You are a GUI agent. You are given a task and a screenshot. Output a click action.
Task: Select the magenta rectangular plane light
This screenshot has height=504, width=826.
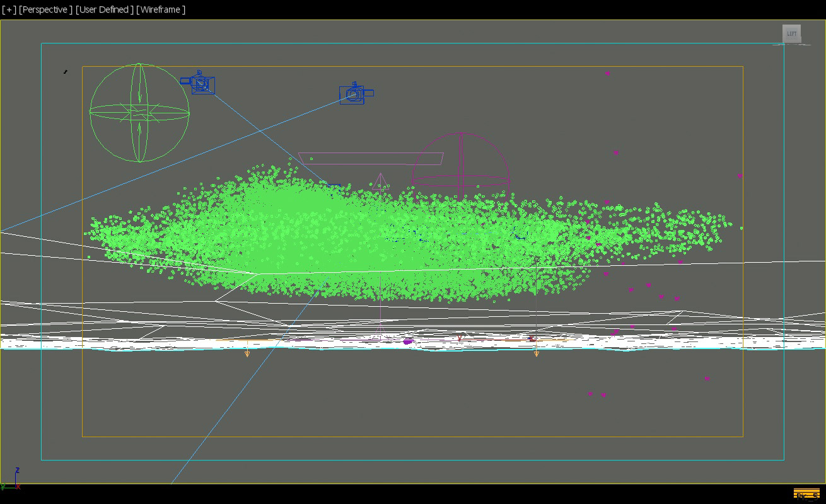[x=371, y=158]
